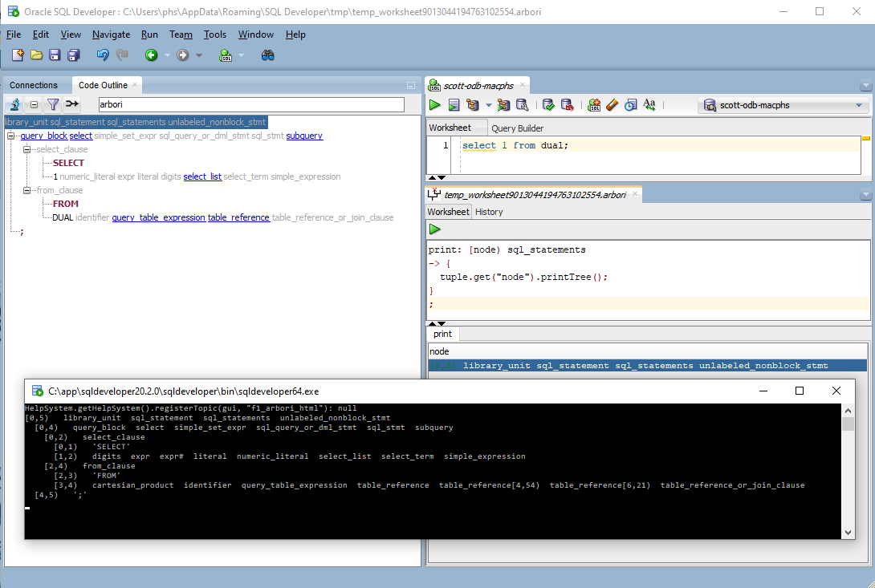
Task: Collapse the query_block tree node
Action: pos(10,136)
